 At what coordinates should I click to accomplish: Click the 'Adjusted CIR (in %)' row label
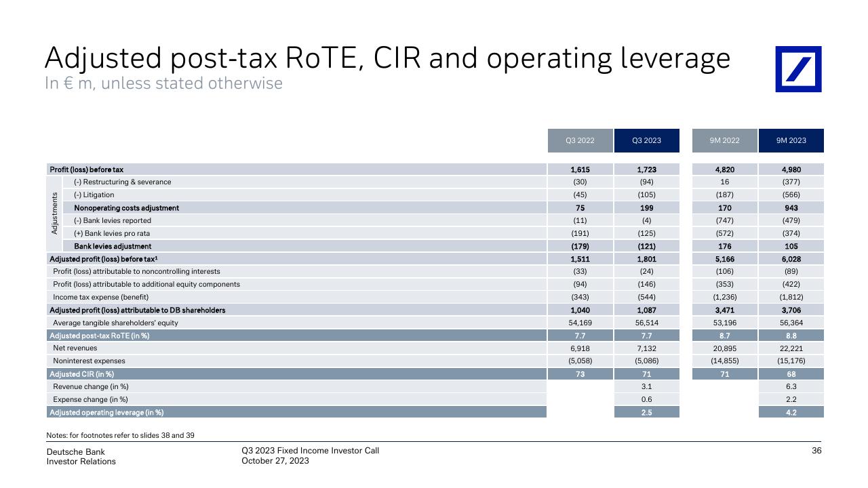(82, 373)
